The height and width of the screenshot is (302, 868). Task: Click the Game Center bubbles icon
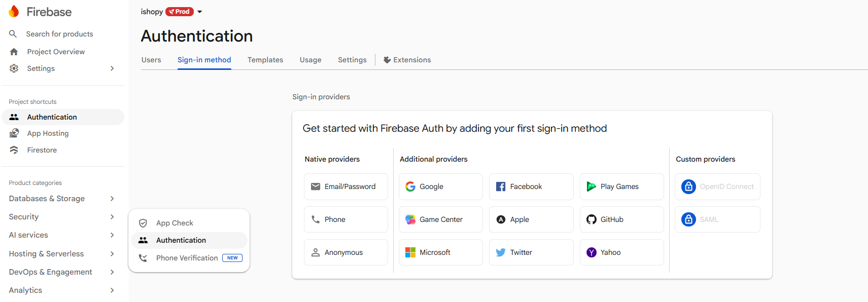410,219
